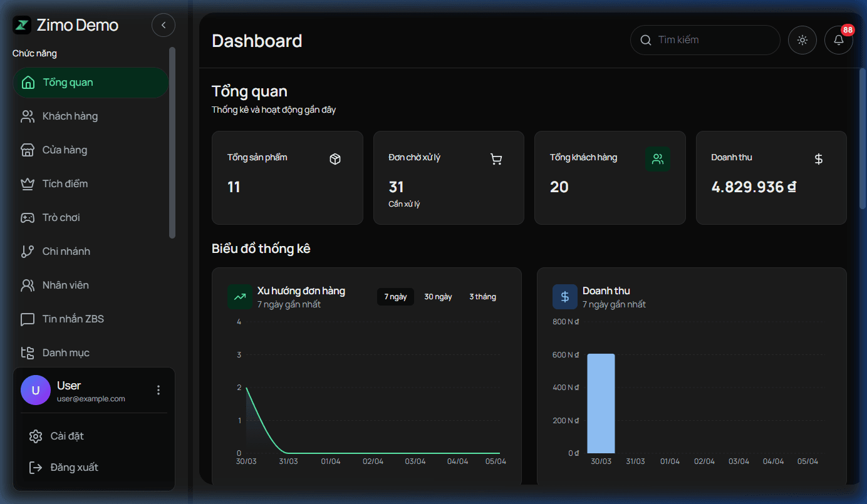Switch order trend chart to 30 ngày
The image size is (867, 504).
pyautogui.click(x=438, y=296)
